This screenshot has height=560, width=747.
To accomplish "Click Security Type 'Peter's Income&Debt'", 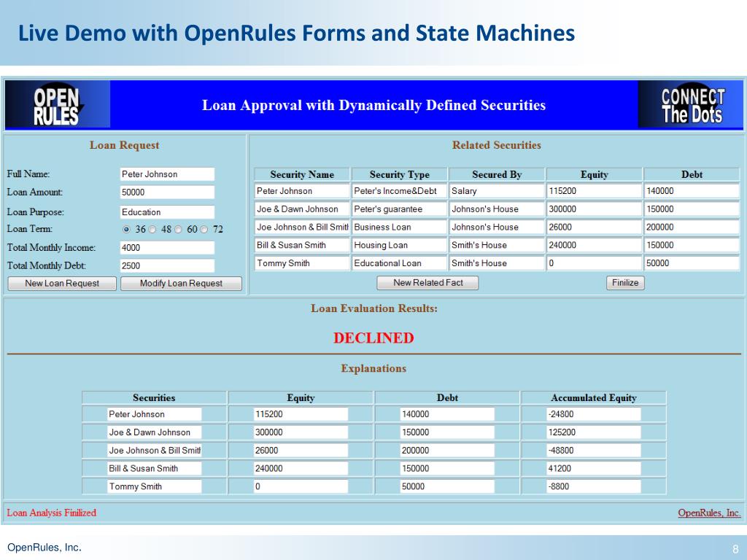I will pyautogui.click(x=399, y=191).
